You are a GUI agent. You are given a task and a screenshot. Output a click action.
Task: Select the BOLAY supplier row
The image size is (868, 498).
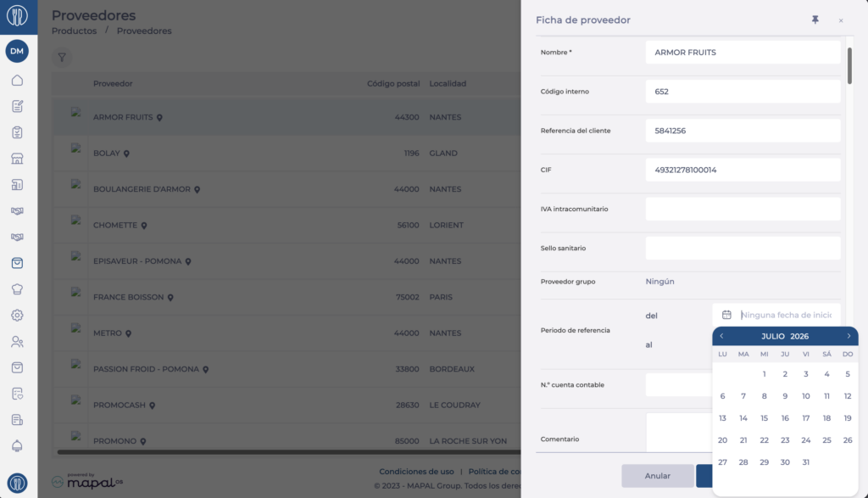point(287,154)
